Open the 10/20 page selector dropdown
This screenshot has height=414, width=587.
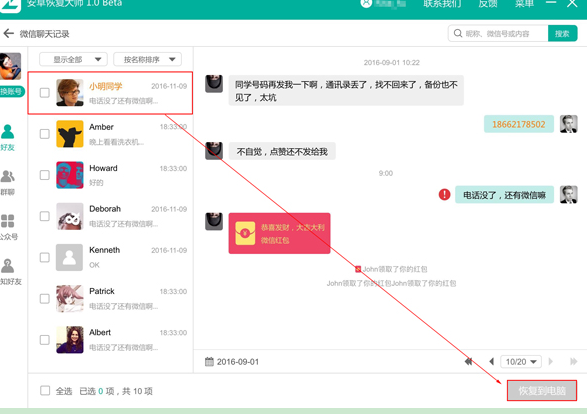(x=521, y=362)
